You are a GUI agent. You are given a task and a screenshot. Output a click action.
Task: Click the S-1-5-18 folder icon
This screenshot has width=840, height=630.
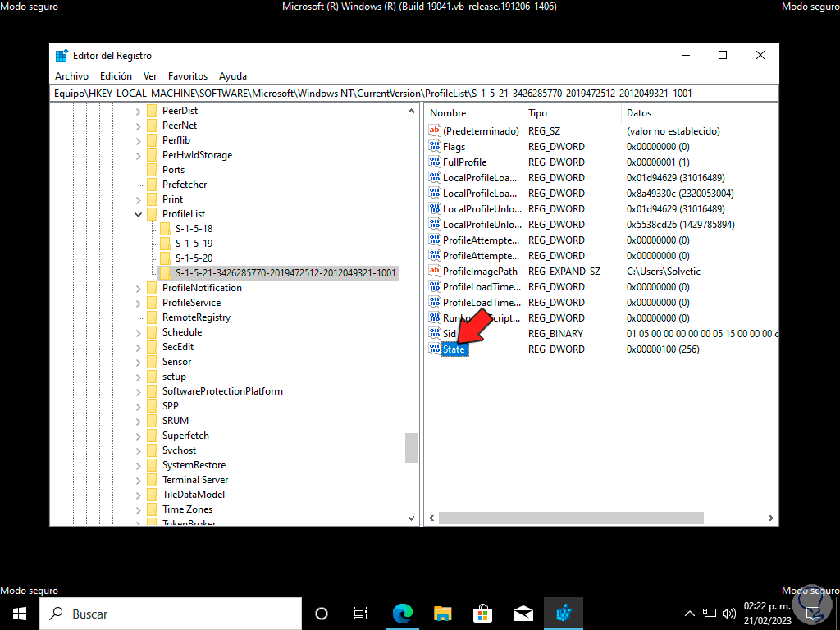pos(165,228)
